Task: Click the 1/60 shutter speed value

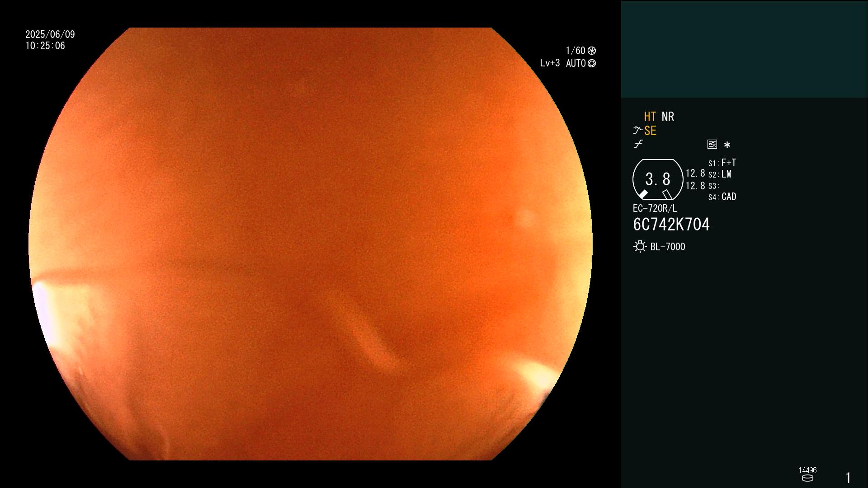Action: (x=576, y=51)
